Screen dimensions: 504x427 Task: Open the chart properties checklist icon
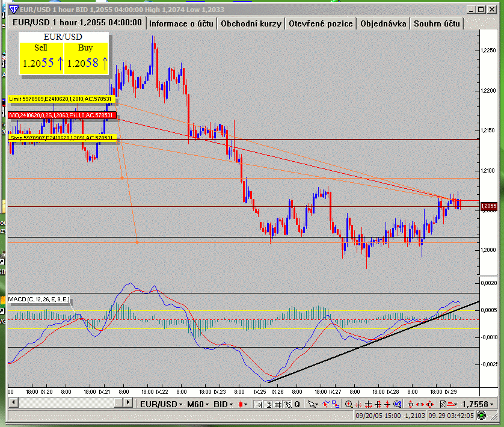443,404
